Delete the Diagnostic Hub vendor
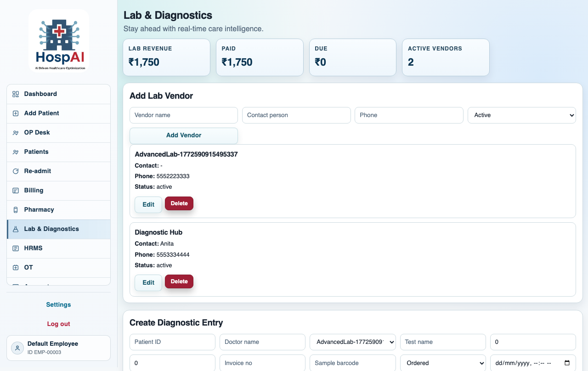 pyautogui.click(x=179, y=281)
